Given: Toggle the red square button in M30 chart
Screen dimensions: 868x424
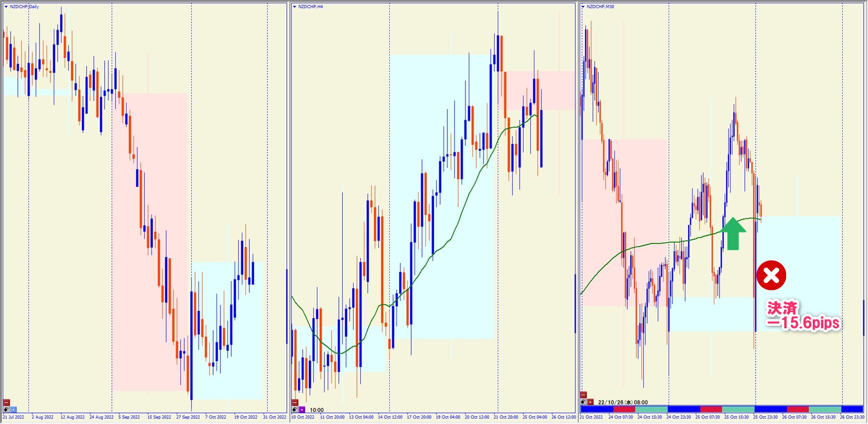Looking at the screenshot, I should tap(591, 402).
